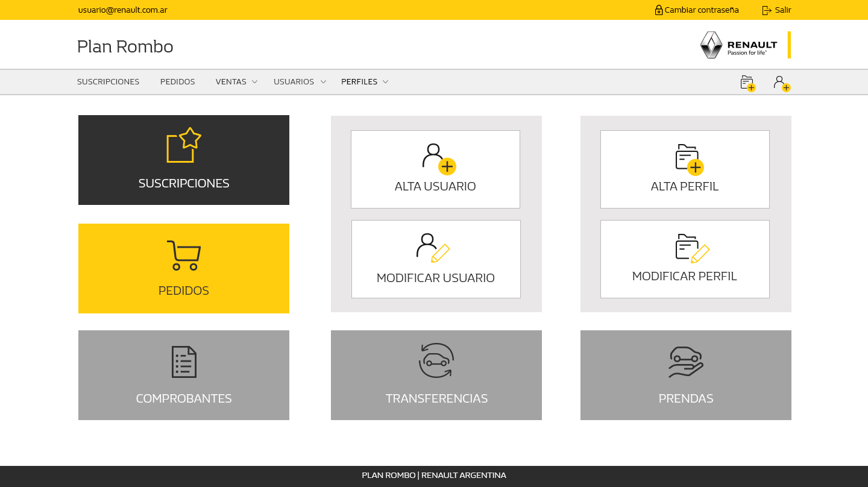Viewport: 868px width, 487px height.
Task: Click the Renault logo
Action: coord(738,45)
